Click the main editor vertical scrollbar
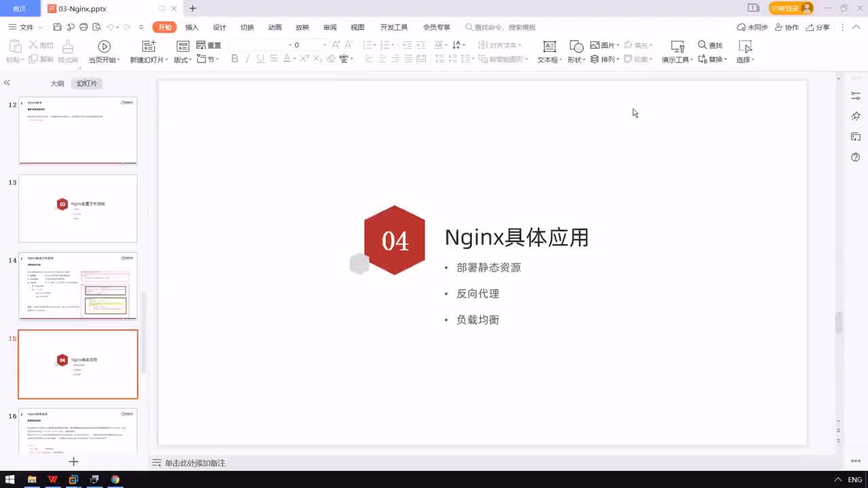This screenshot has height=488, width=868. pos(839,323)
